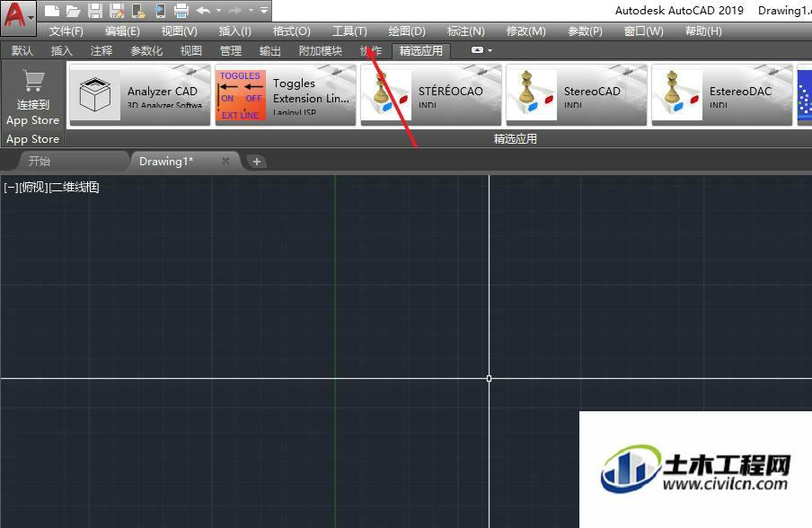
Task: Click the [-] viewport controls label
Action: 11,187
